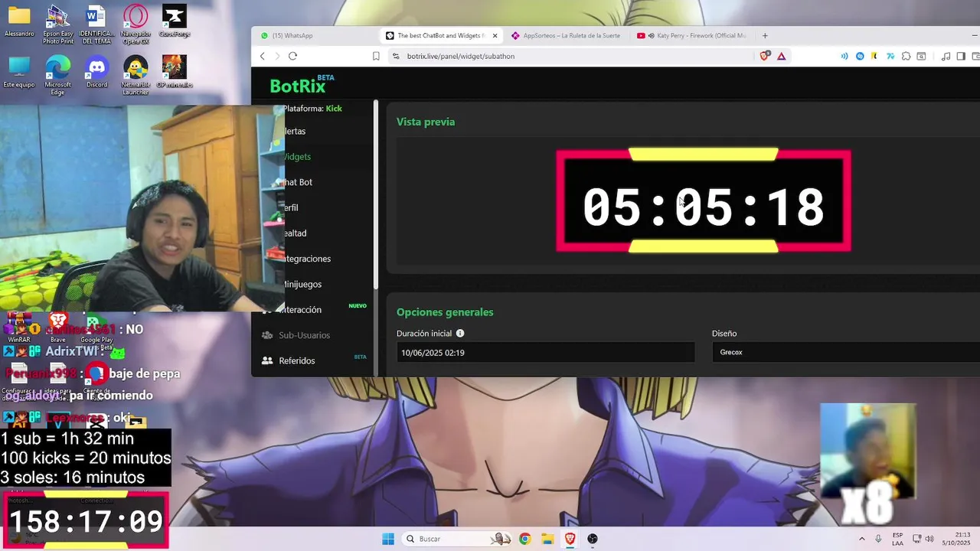This screenshot has width=980, height=551.
Task: Click the Opciones generales heading
Action: coord(445,312)
